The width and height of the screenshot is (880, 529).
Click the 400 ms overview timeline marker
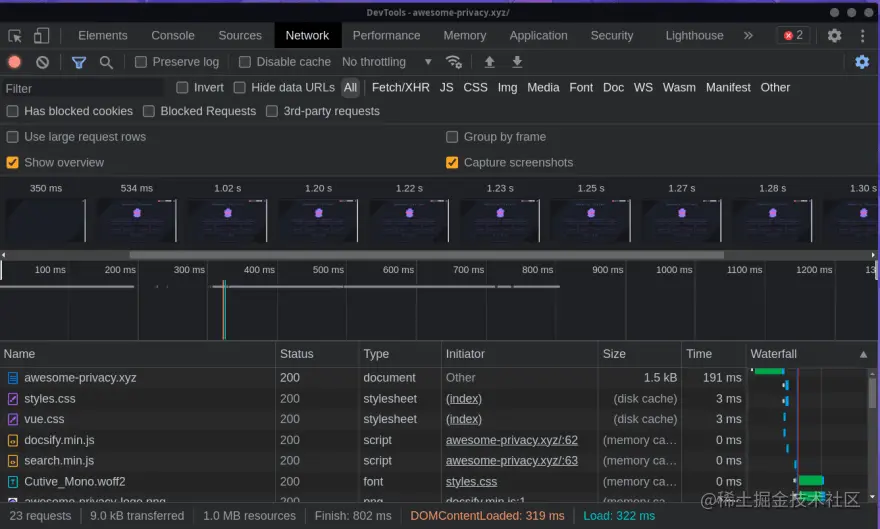coord(259,270)
